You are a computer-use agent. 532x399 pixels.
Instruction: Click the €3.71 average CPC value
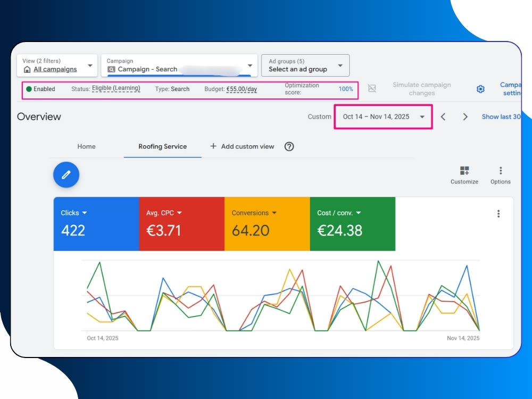point(163,231)
